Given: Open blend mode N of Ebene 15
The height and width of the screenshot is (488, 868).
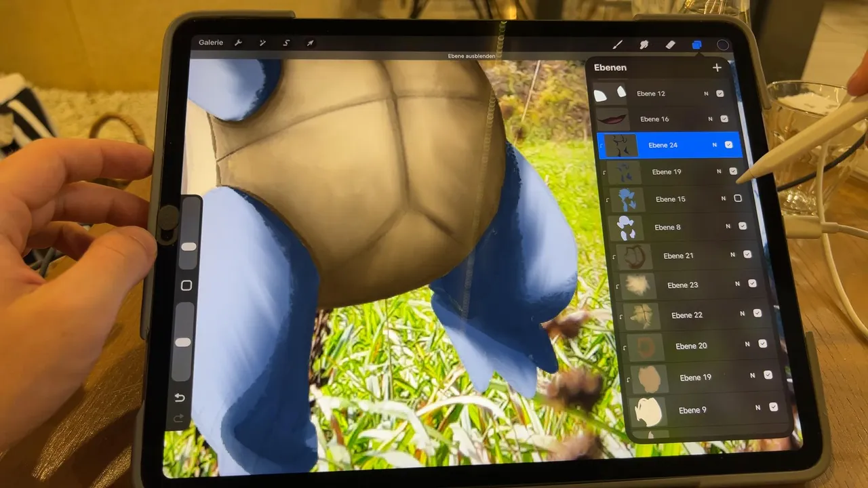Looking at the screenshot, I should coord(723,199).
